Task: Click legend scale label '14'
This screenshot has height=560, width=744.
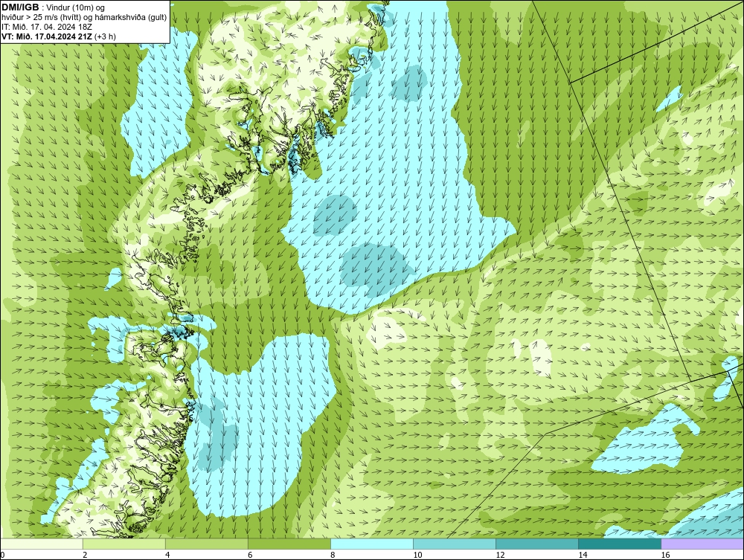Action: [583, 555]
